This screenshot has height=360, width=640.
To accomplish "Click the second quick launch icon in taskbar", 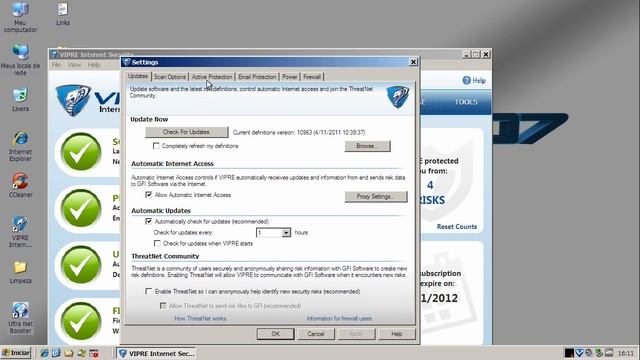I will click(x=56, y=353).
